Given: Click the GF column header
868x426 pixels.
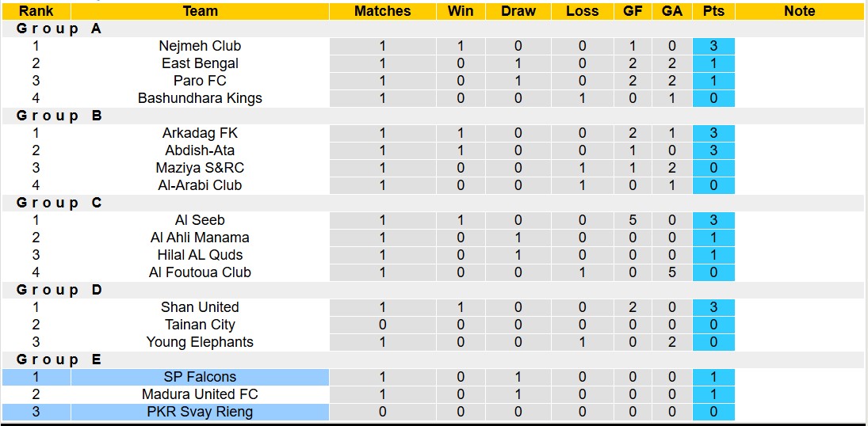Looking at the screenshot, I should [633, 11].
